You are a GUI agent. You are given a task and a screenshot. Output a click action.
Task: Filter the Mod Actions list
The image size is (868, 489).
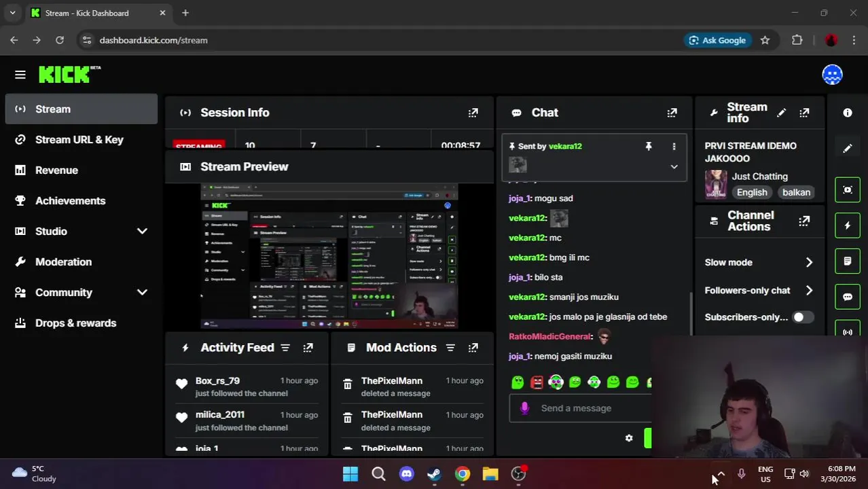pyautogui.click(x=450, y=348)
